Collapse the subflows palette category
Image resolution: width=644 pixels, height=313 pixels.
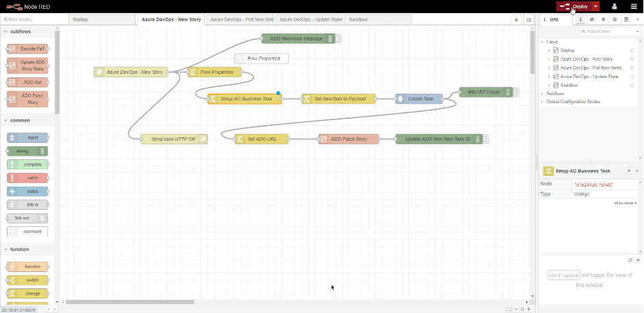tap(27, 31)
